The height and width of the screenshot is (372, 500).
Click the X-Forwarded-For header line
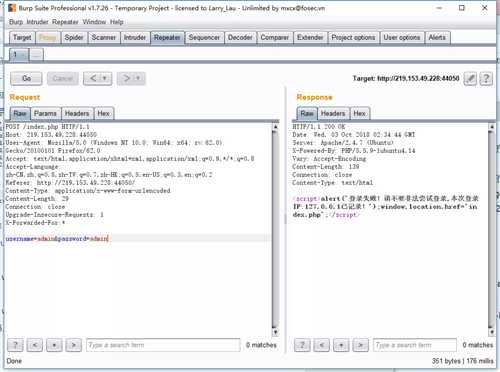click(x=35, y=223)
